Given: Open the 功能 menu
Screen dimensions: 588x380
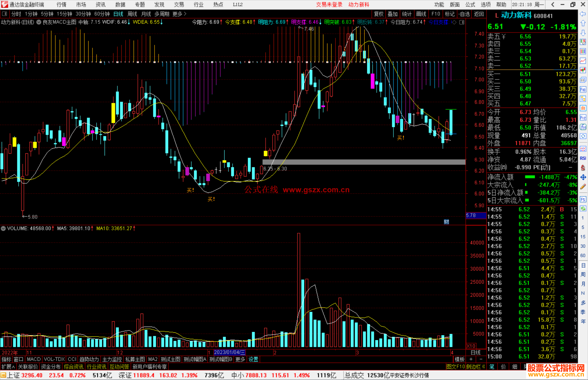Looking at the screenshot, I should (x=439, y=4).
